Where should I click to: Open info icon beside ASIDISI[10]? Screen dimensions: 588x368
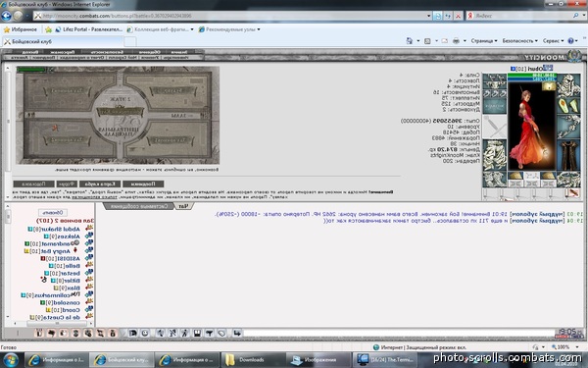(x=43, y=258)
